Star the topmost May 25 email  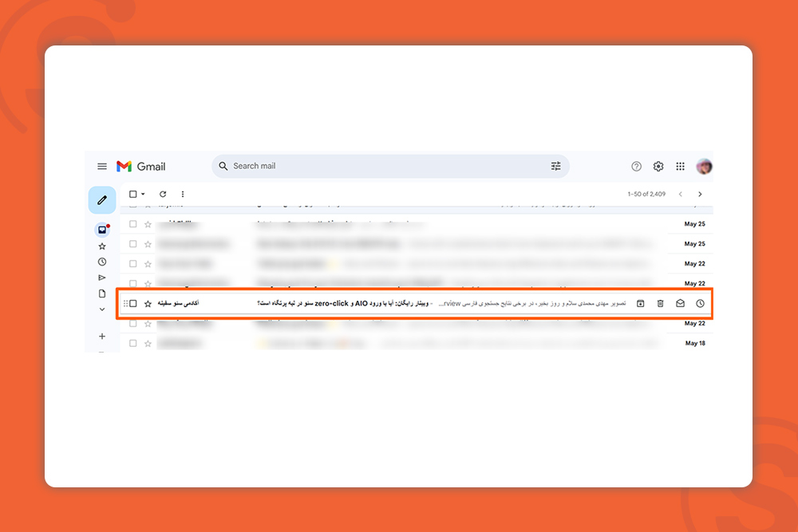tap(148, 224)
